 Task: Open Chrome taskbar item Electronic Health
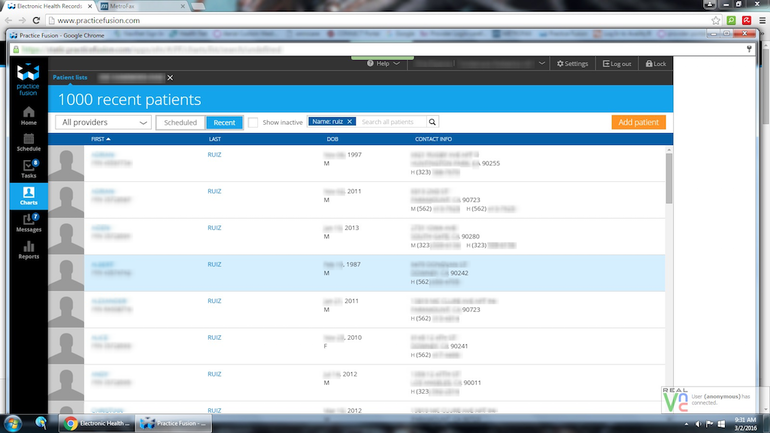(96, 423)
